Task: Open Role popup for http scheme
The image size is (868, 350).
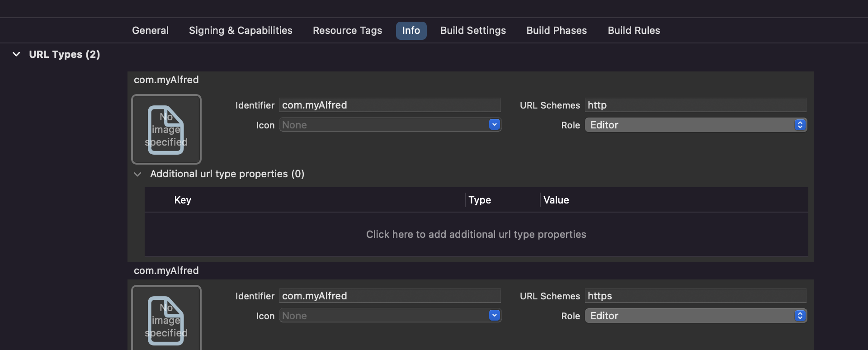Action: pyautogui.click(x=695, y=125)
